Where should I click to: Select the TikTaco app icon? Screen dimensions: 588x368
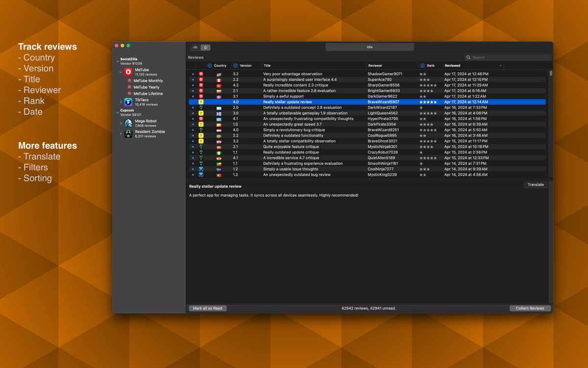tap(128, 102)
